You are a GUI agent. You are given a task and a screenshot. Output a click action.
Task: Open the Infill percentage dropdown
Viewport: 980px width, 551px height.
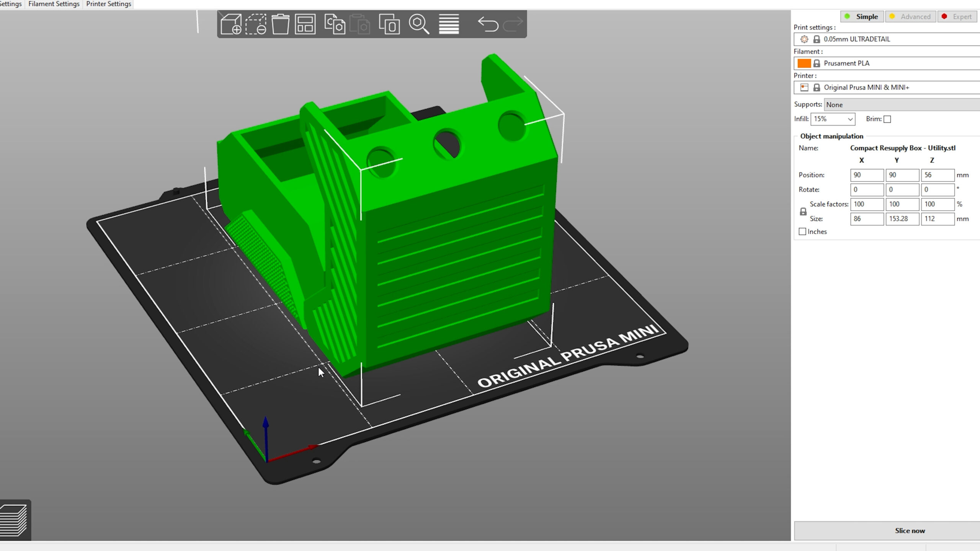[833, 119]
